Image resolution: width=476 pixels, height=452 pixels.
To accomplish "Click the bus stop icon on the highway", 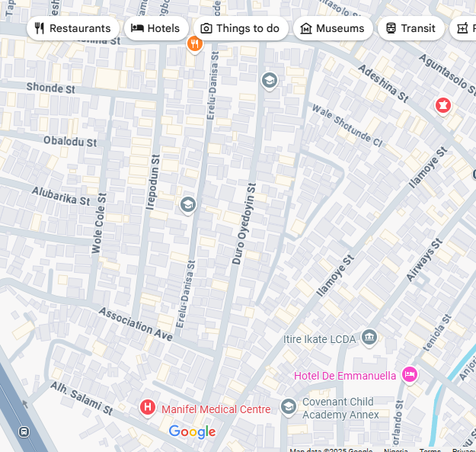I will coord(24,431).
